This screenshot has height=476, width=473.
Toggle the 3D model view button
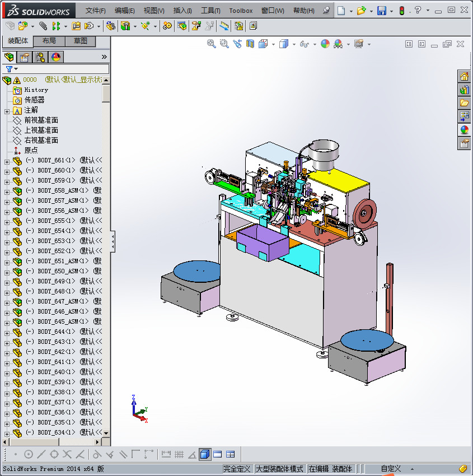[x=205, y=455]
